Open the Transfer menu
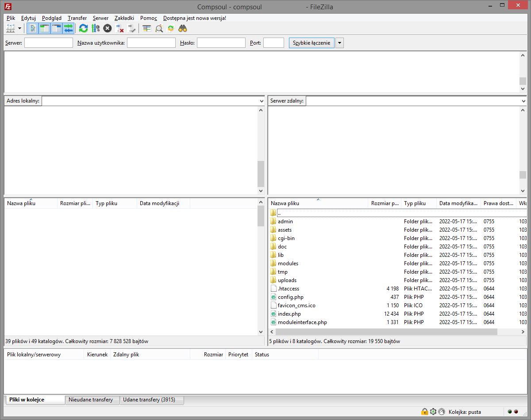This screenshot has width=531, height=420. tap(77, 18)
